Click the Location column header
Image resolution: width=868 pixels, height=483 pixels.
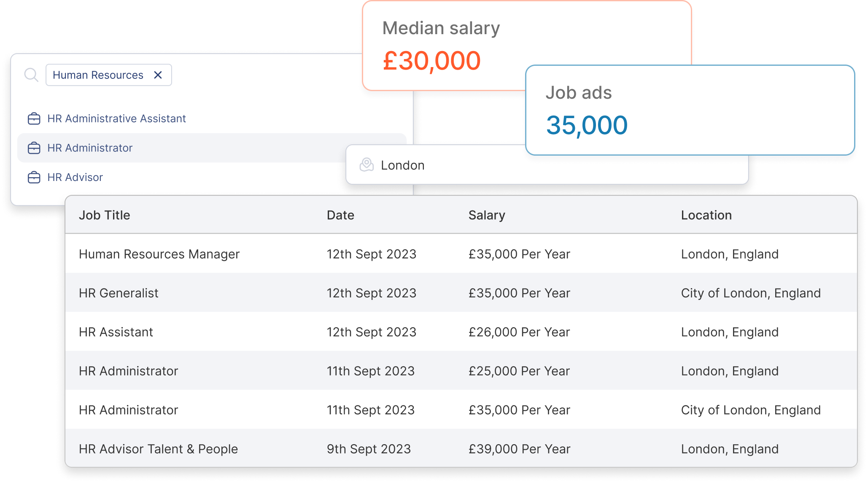(x=706, y=215)
